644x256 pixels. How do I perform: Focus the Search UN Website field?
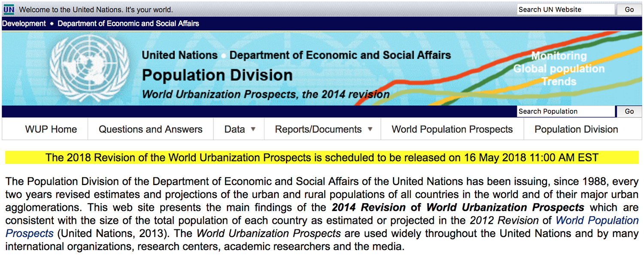(566, 9)
